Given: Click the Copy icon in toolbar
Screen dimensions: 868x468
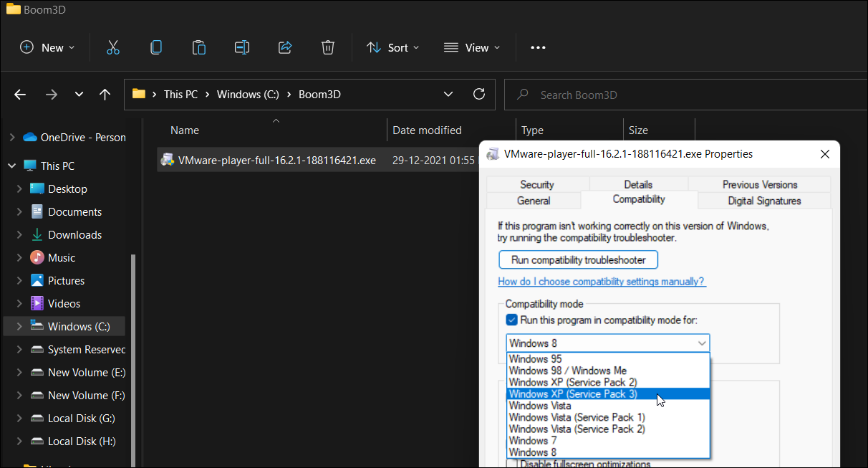Looking at the screenshot, I should click(155, 47).
